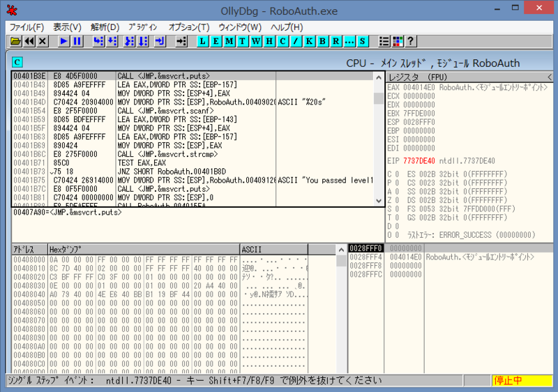Viewport: 558px width, 392px height.
Task: Maximize the OllyDbg window
Action: 515,8
